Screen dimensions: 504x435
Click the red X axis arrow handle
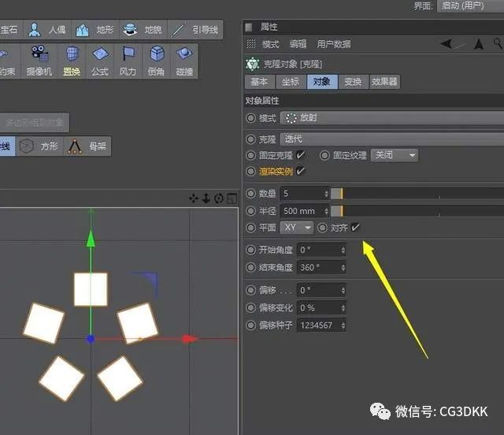click(x=190, y=338)
